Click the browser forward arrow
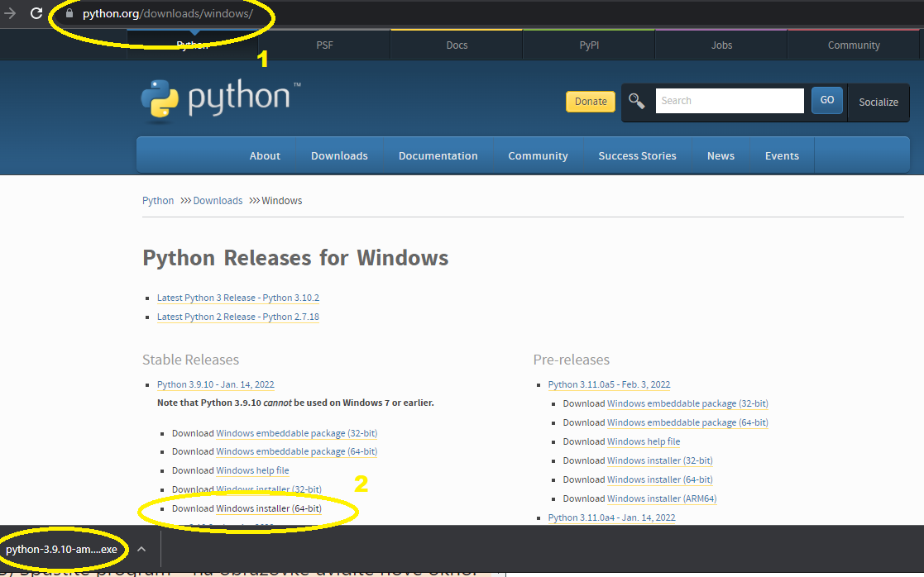 tap(10, 13)
